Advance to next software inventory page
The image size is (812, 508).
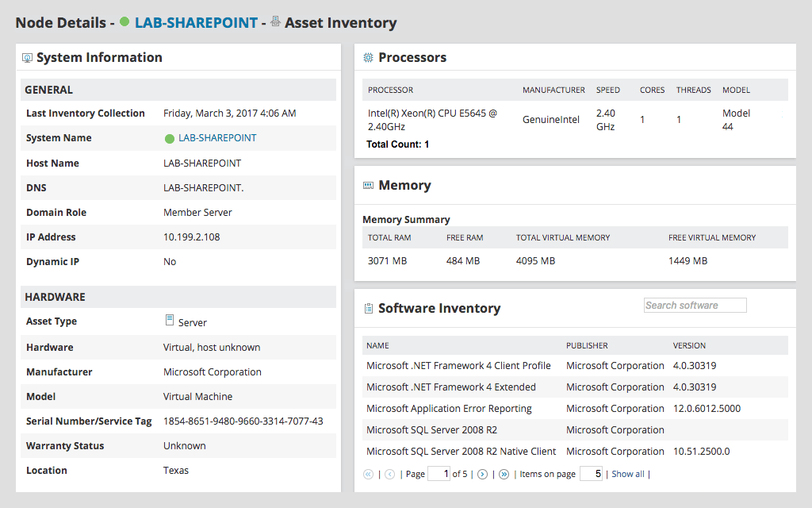click(x=484, y=474)
